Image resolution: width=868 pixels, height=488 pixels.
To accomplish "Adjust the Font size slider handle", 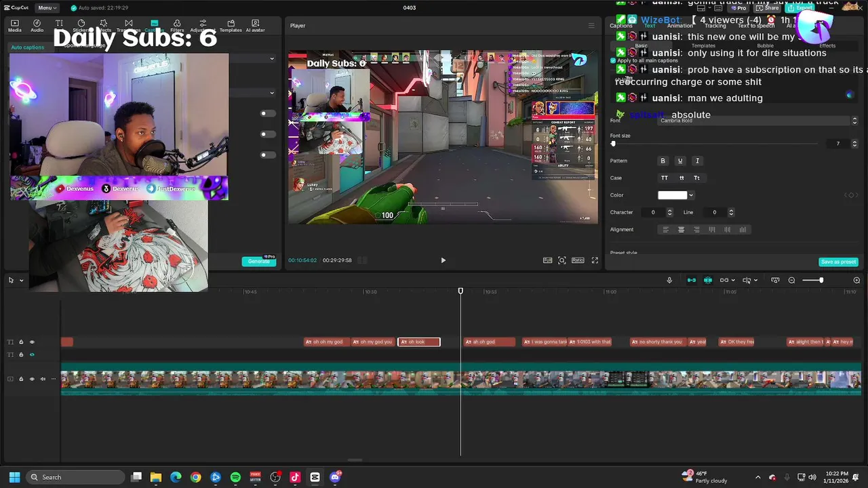I will (613, 144).
